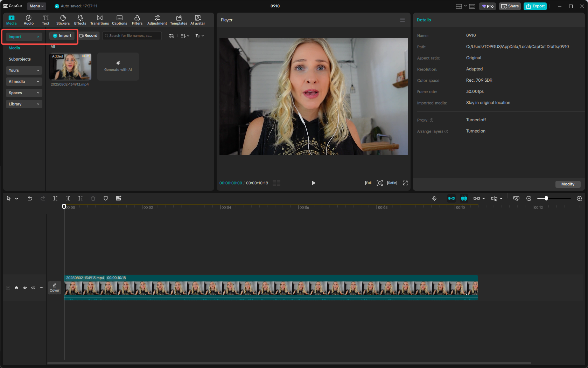The width and height of the screenshot is (588, 368).
Task: Open the voiceover recording microphone tool
Action: (434, 198)
